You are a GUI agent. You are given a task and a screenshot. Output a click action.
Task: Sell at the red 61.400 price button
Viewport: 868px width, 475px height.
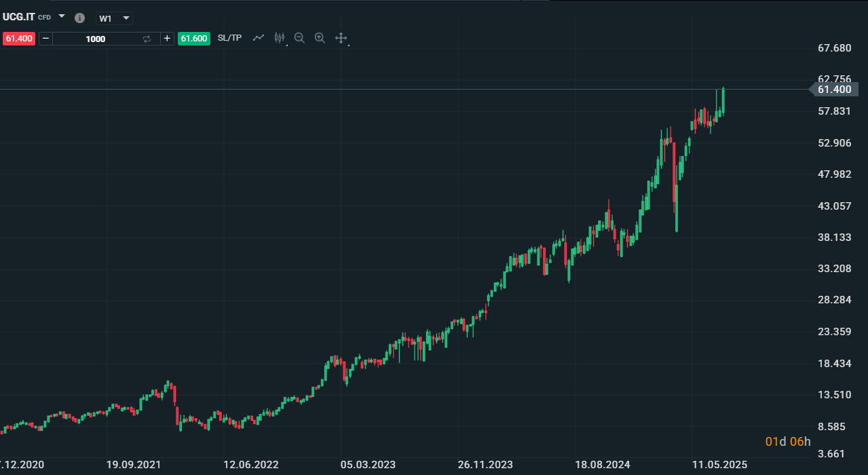[x=18, y=39]
